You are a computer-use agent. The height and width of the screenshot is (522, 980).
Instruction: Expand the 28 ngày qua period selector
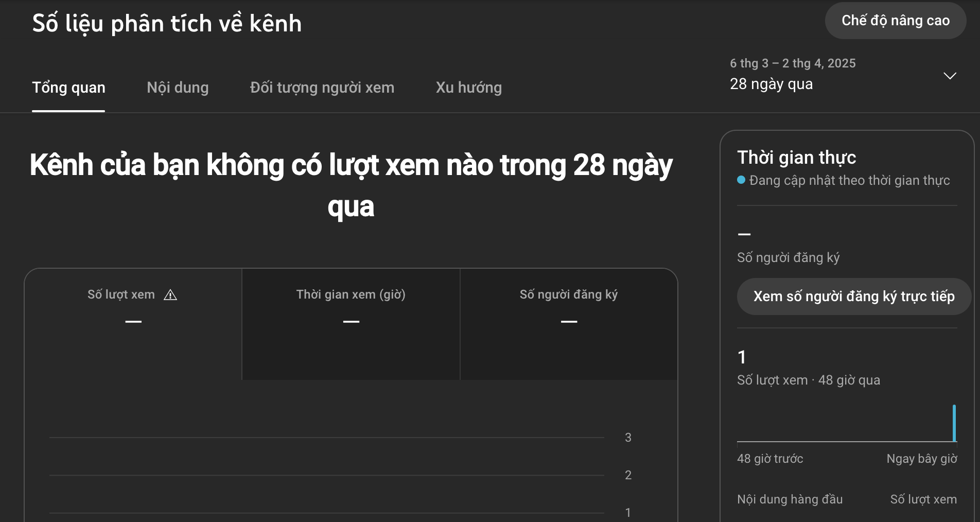point(771,83)
